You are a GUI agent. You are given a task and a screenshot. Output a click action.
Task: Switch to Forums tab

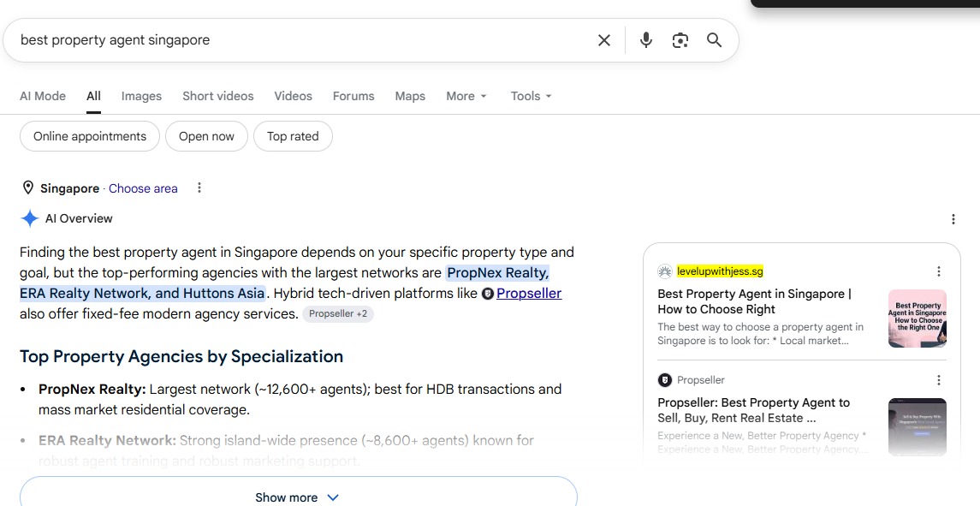tap(353, 97)
